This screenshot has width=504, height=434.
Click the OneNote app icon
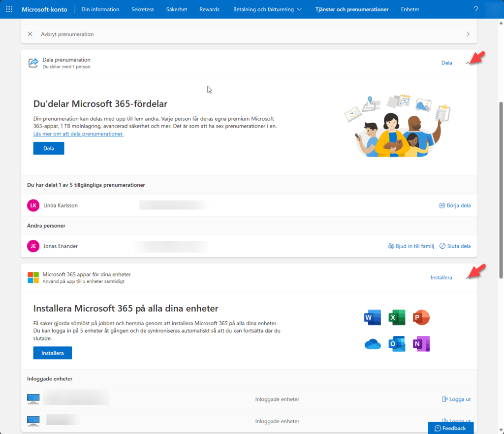[x=421, y=344]
